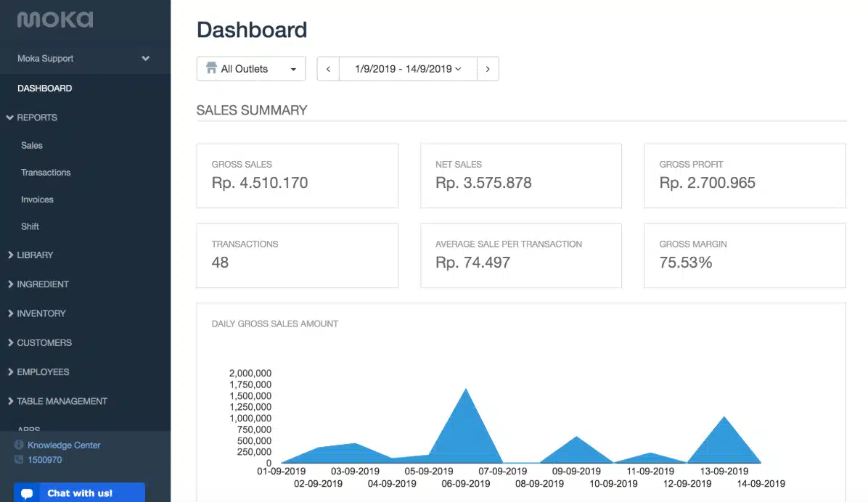Open the All Outlets dropdown
This screenshot has height=502, width=868.
click(x=251, y=69)
